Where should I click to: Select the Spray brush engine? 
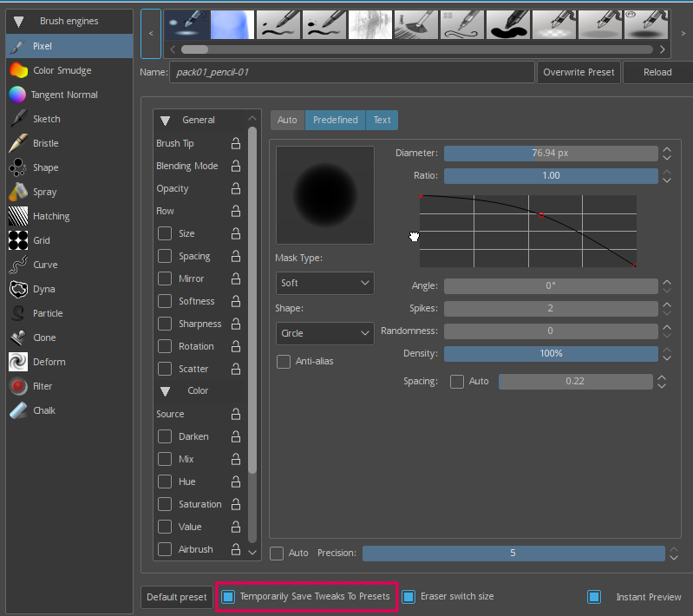click(x=44, y=192)
